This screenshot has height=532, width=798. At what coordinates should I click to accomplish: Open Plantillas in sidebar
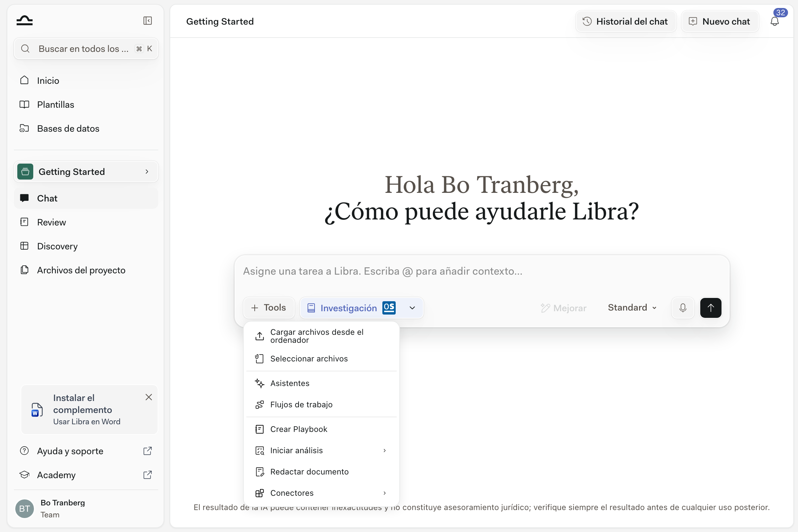[86, 104]
